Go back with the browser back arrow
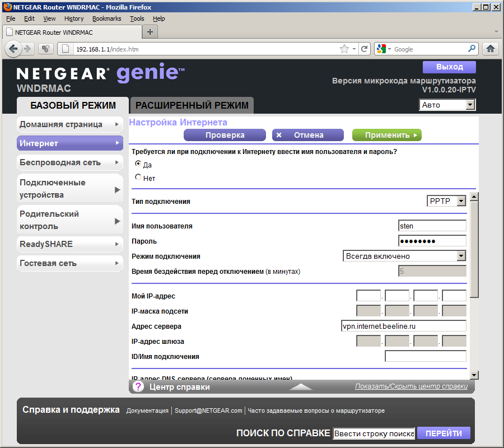The height and width of the screenshot is (448, 504). tap(13, 49)
